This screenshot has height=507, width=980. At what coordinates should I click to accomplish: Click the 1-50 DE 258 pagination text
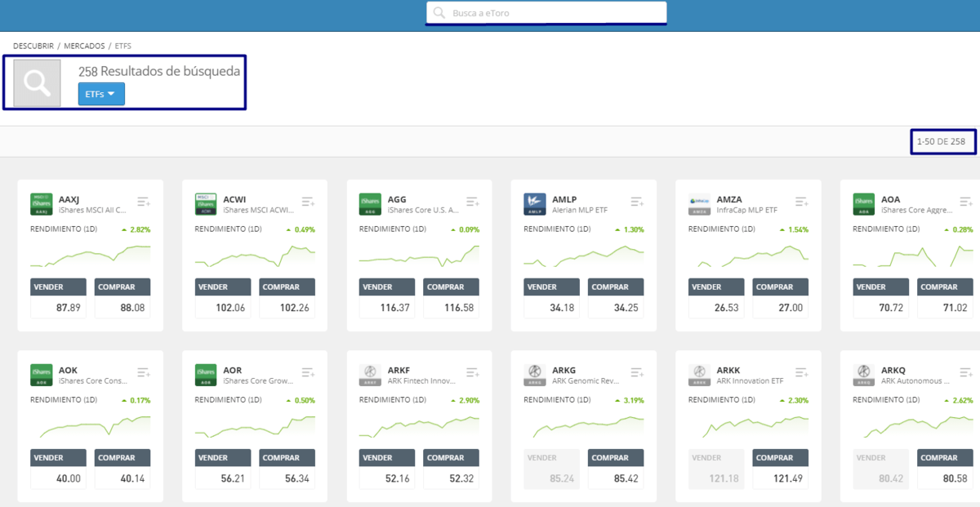coord(941,142)
